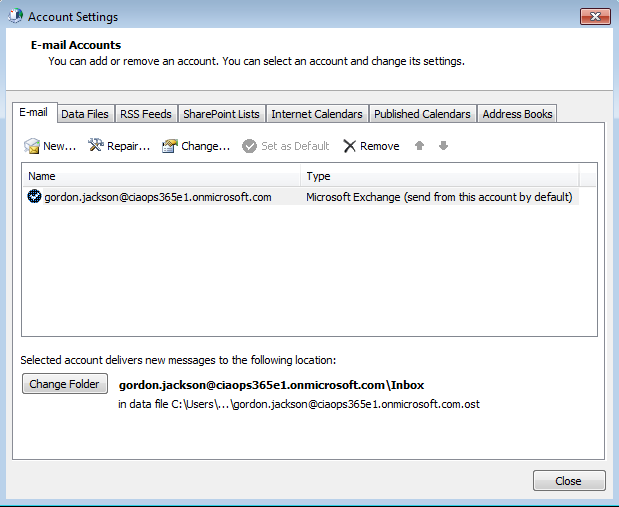Viewport: 619px width, 507px height.
Task: Click the bold Inbox delivery location text
Action: [272, 385]
